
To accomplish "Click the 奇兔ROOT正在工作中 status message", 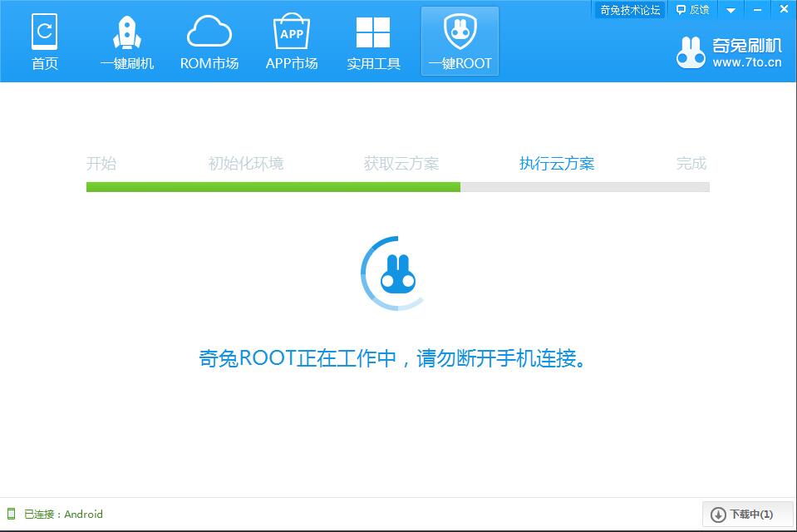I will click(392, 358).
